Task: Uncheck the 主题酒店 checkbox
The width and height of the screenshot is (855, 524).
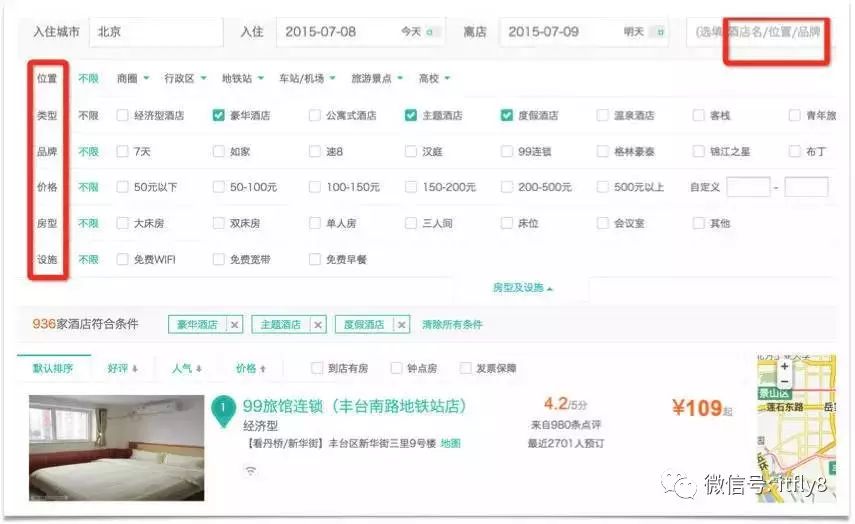Action: pos(411,115)
